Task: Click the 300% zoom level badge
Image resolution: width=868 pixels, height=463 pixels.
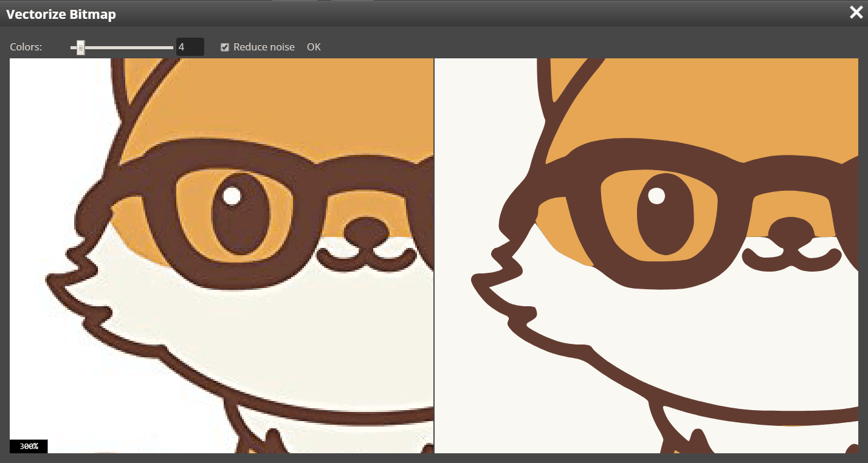Action: [29, 446]
